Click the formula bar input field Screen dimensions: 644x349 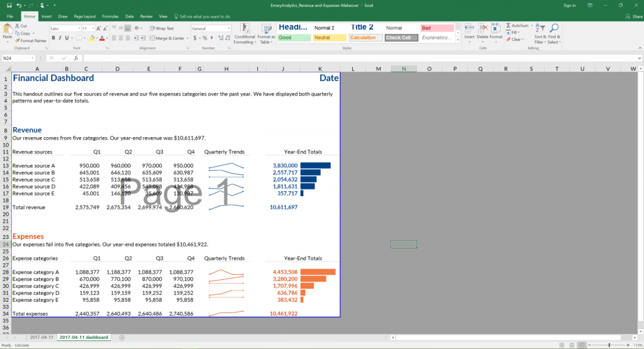[314, 58]
